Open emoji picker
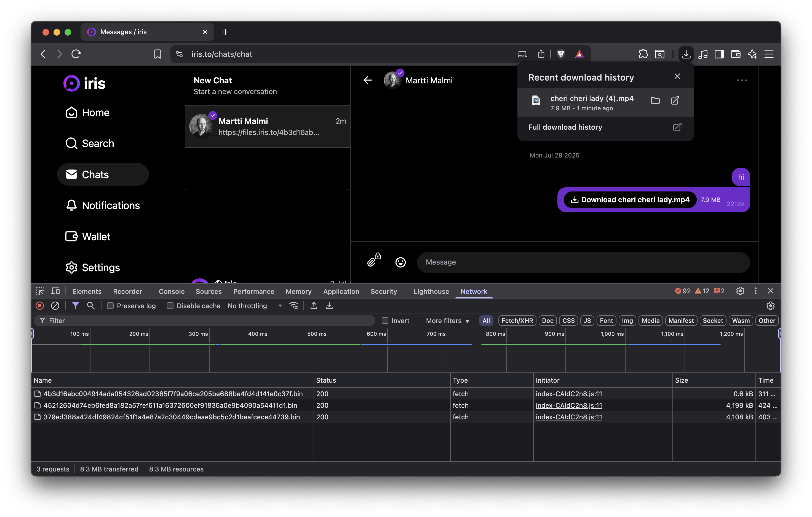Screen dimensions: 812x517 click(x=400, y=262)
